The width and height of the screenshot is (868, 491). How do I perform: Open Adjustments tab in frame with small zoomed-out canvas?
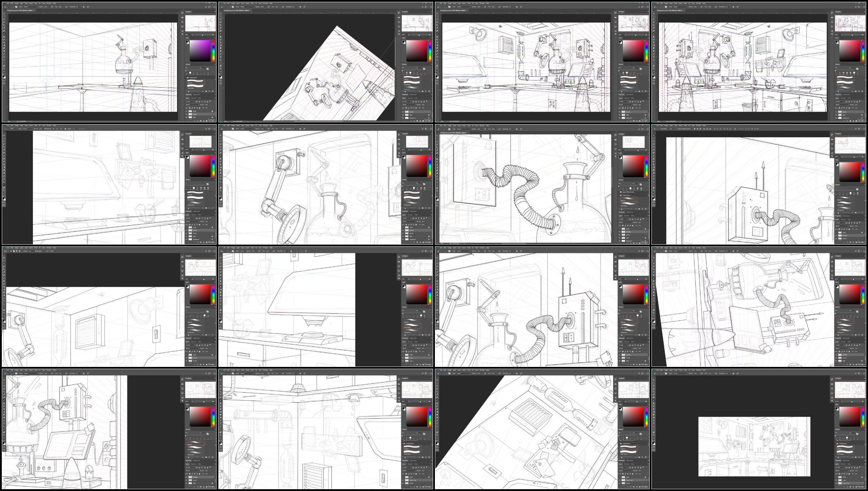[x=846, y=461]
